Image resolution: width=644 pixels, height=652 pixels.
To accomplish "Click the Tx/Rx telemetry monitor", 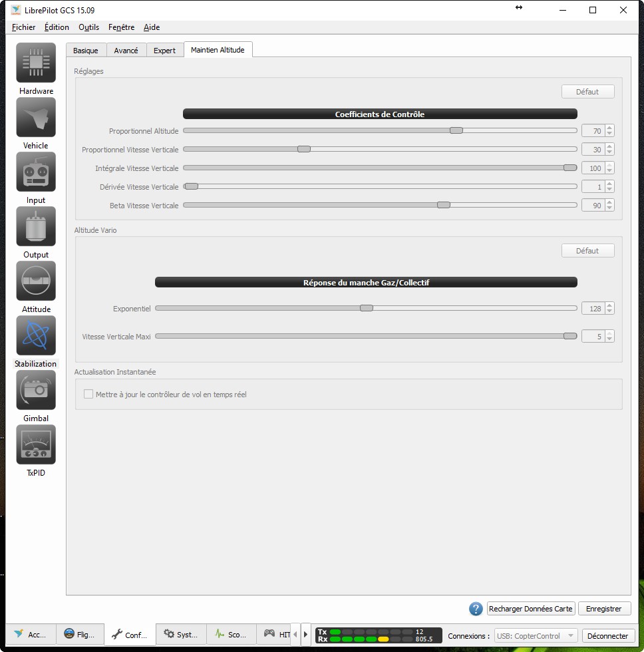I will pyautogui.click(x=379, y=635).
